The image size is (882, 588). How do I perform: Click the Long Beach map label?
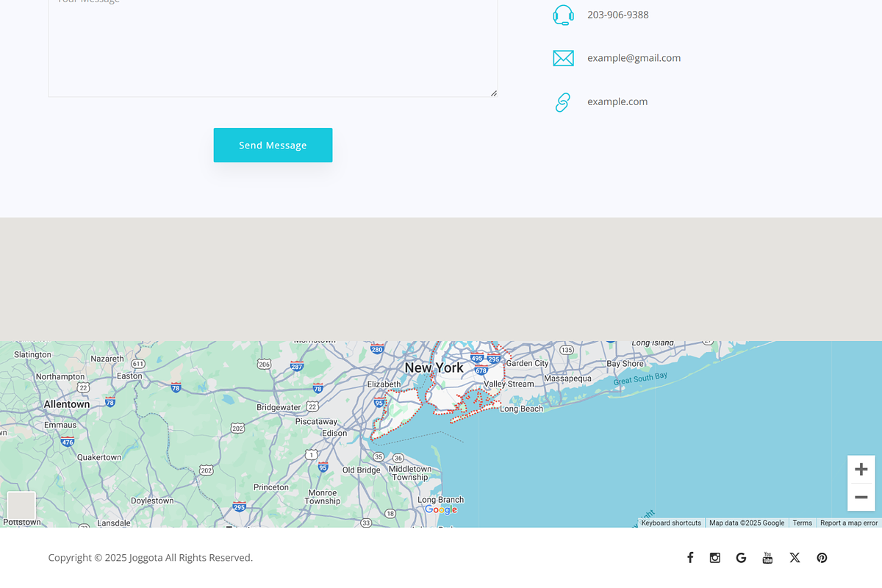pos(522,409)
